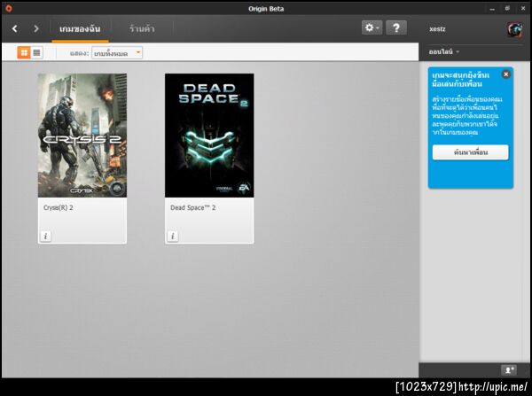Dismiss the blue friends promo panel

click(506, 74)
